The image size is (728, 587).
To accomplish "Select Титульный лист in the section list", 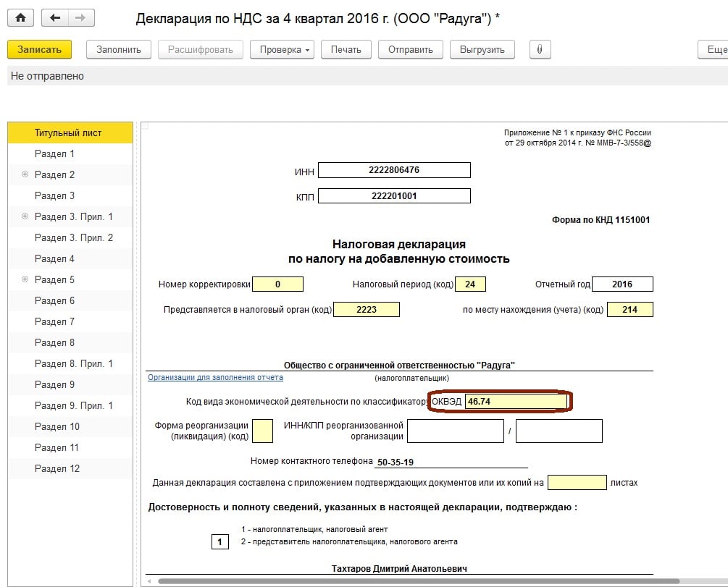I will 68,133.
